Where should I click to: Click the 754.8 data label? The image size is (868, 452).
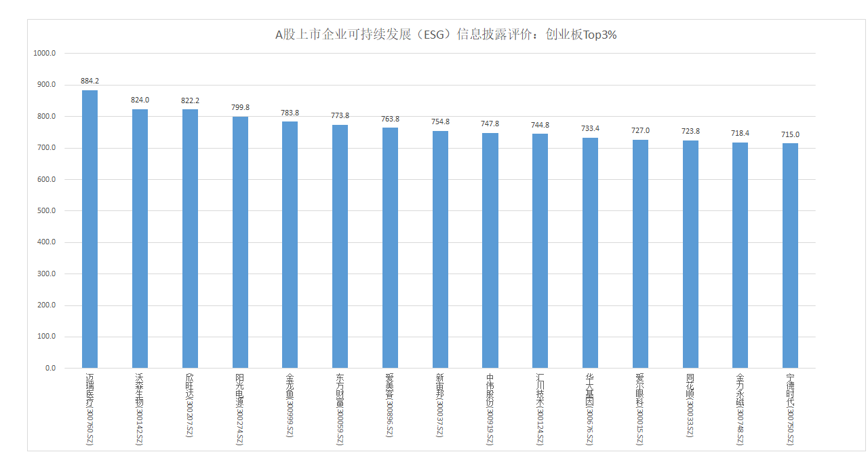coord(441,121)
